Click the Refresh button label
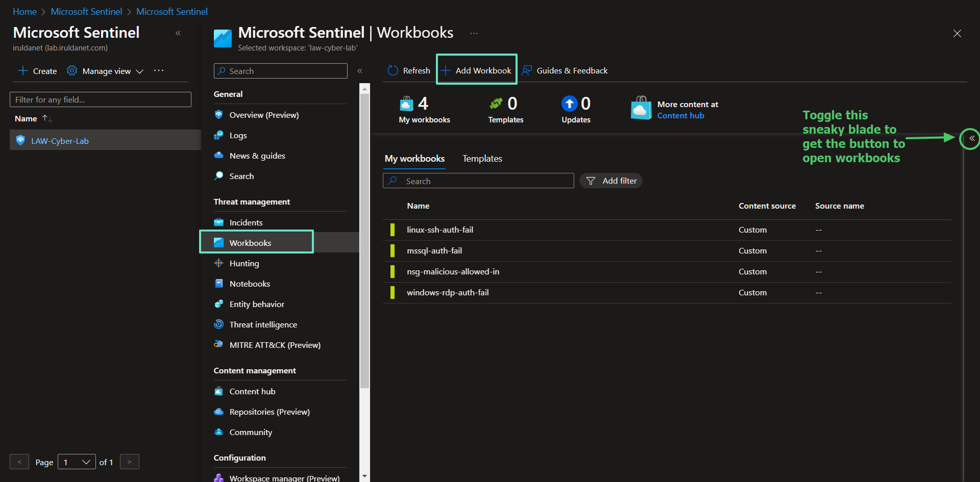980x482 pixels. (416, 70)
